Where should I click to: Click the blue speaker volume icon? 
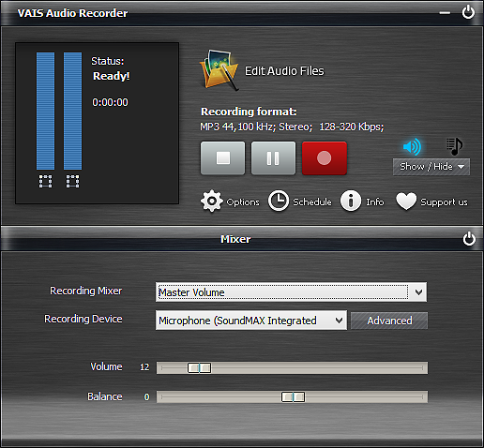click(412, 146)
